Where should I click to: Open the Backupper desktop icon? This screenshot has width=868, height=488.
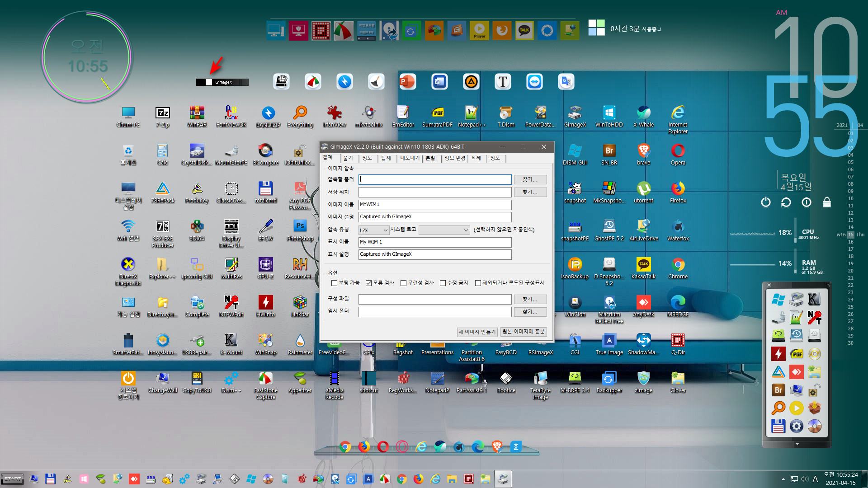(609, 382)
